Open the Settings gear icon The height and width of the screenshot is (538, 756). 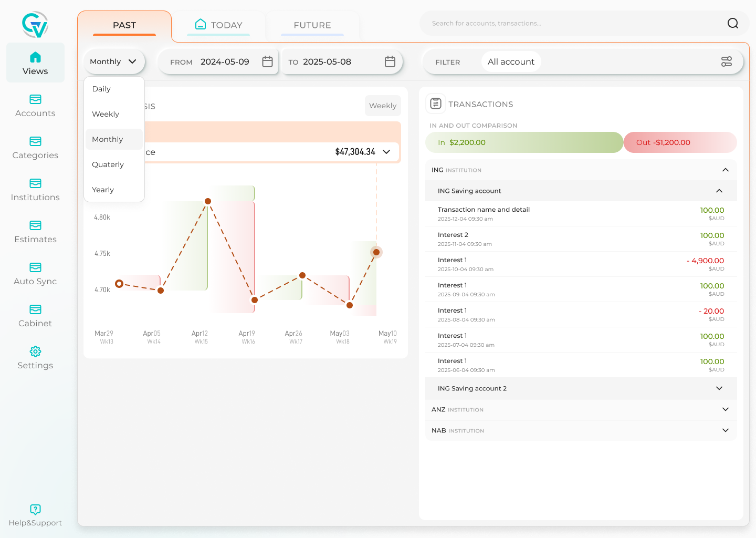click(x=35, y=351)
